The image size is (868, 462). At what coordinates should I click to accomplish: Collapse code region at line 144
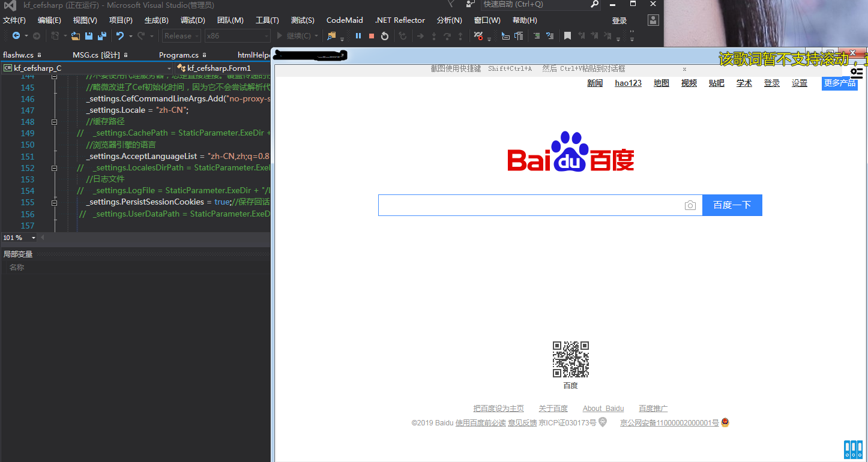[x=55, y=76]
